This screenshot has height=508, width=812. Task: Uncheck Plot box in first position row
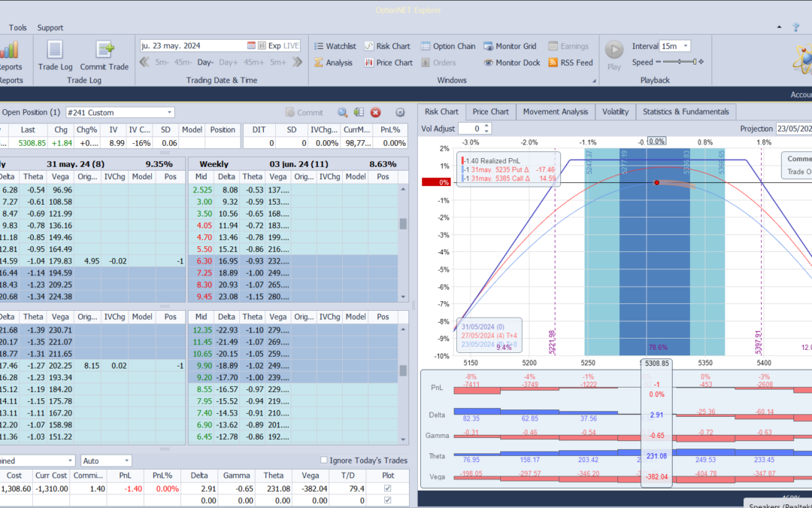tap(387, 488)
